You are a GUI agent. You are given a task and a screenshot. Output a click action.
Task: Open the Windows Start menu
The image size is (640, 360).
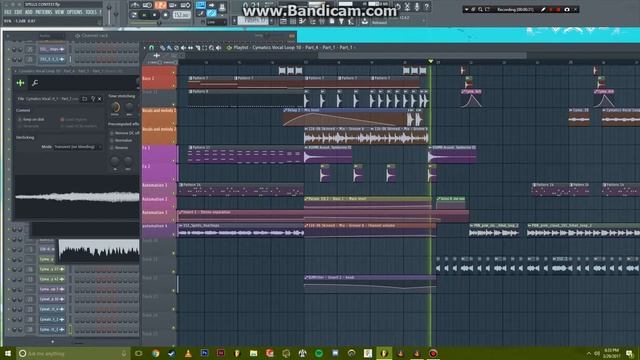[x=8, y=353]
